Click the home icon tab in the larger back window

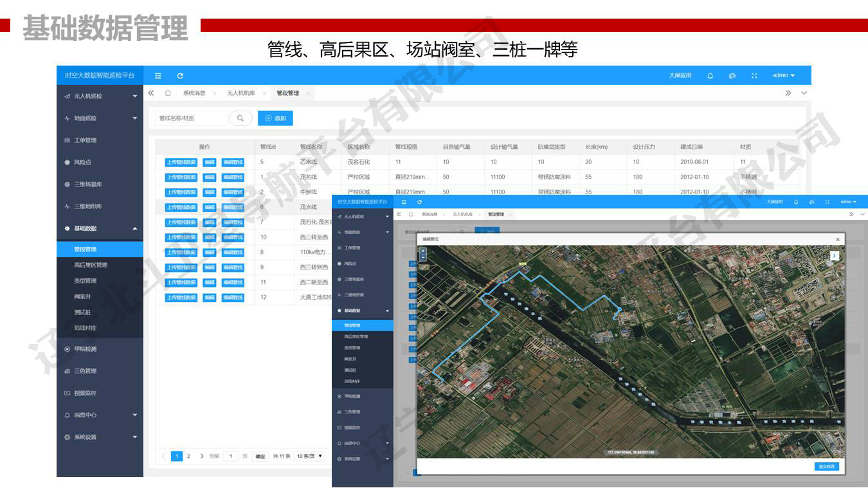[168, 93]
